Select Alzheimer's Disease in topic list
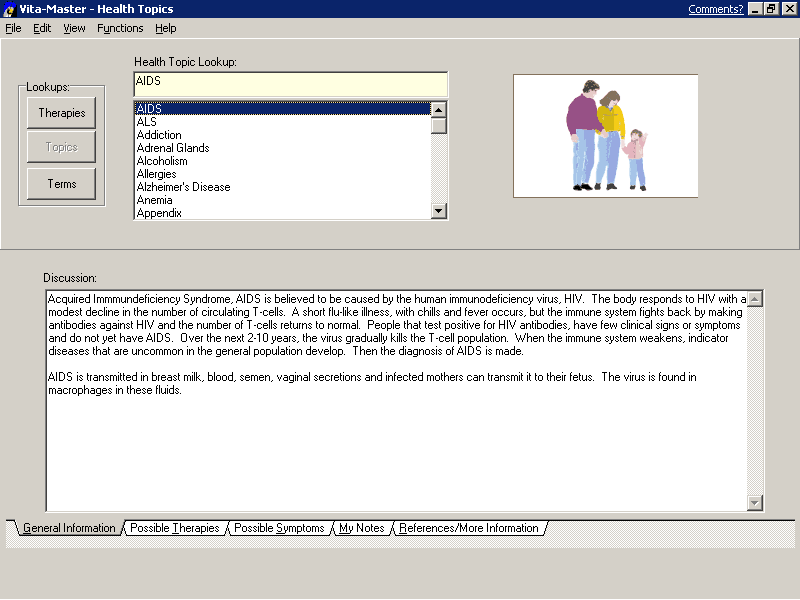Screen dimensions: 800x600 coord(183,187)
